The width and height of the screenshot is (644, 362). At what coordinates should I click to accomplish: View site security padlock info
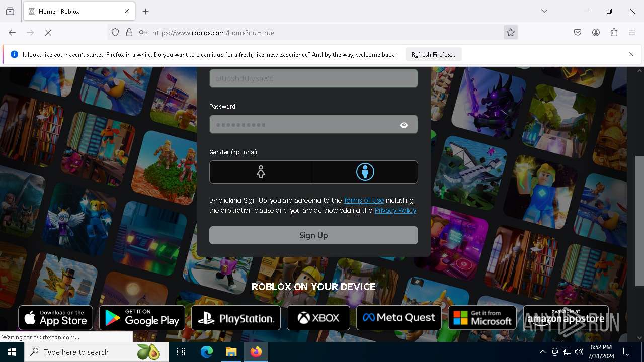point(129,33)
